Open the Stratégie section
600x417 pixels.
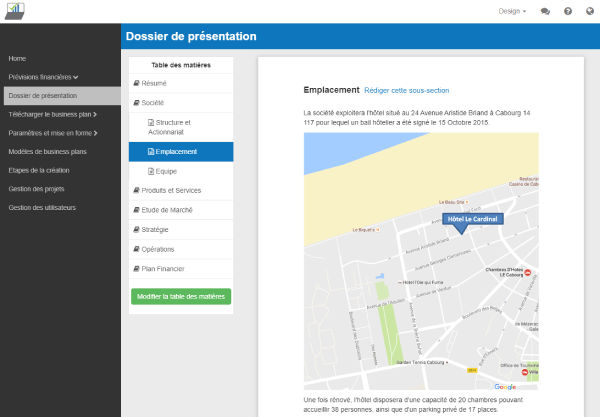click(x=181, y=230)
